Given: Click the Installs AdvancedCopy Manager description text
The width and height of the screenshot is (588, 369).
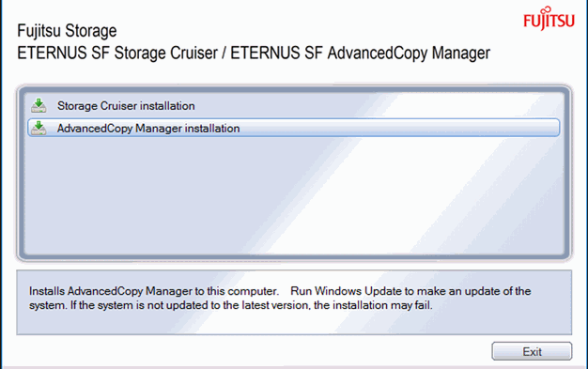Looking at the screenshot, I should coord(154,291).
